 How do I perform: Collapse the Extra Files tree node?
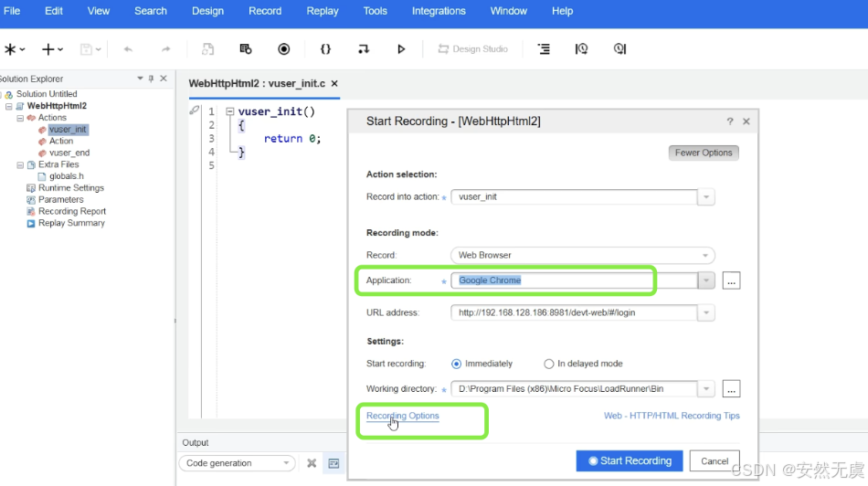pyautogui.click(x=20, y=165)
